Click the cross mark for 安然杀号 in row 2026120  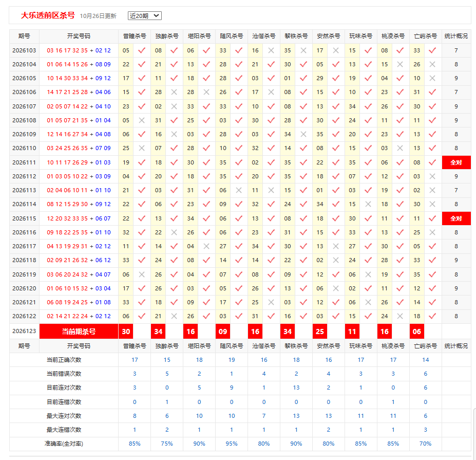335,288
